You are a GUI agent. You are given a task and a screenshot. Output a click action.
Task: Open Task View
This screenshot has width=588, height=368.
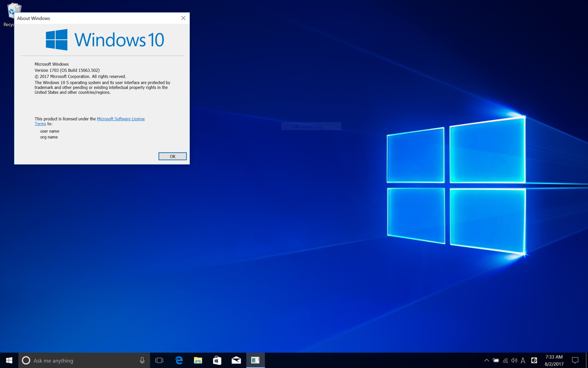158,360
